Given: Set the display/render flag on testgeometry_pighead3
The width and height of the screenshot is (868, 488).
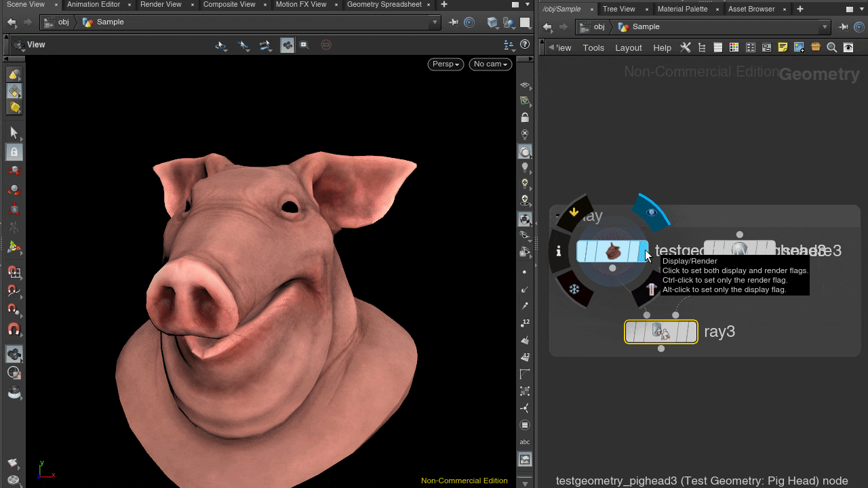Looking at the screenshot, I should (644, 251).
